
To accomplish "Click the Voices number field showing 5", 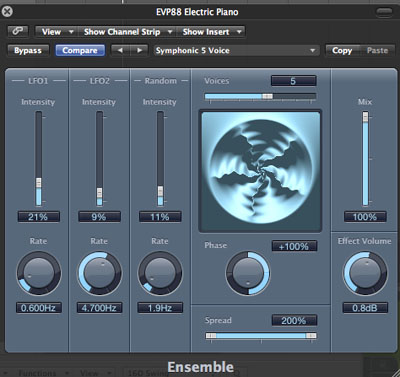I will [x=293, y=81].
